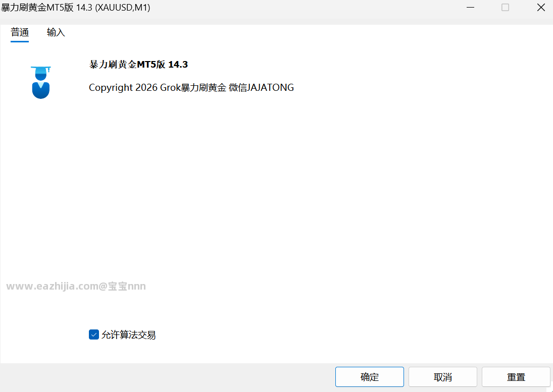Close the dialog window

pyautogui.click(x=541, y=8)
